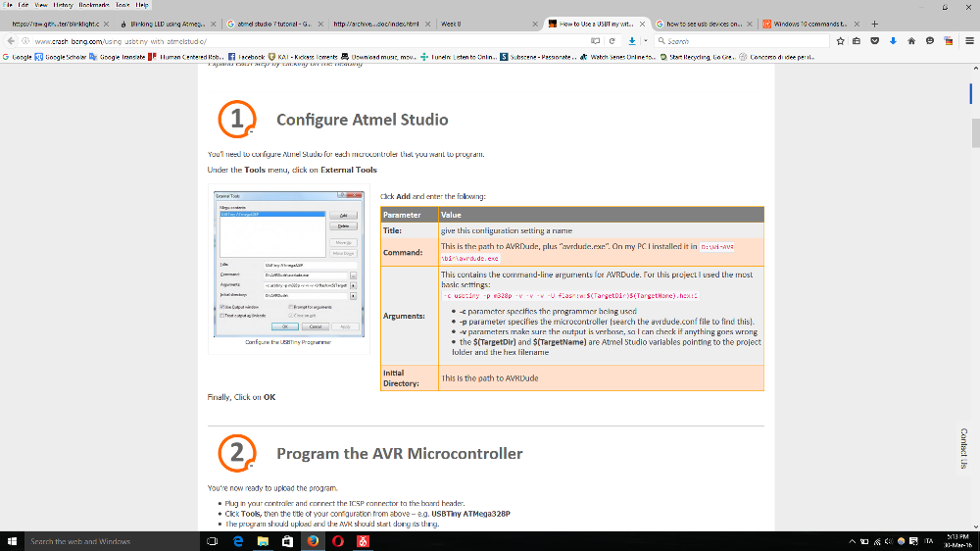Close the Blinking LED using Atmega tab
980x551 pixels.
pyautogui.click(x=213, y=24)
